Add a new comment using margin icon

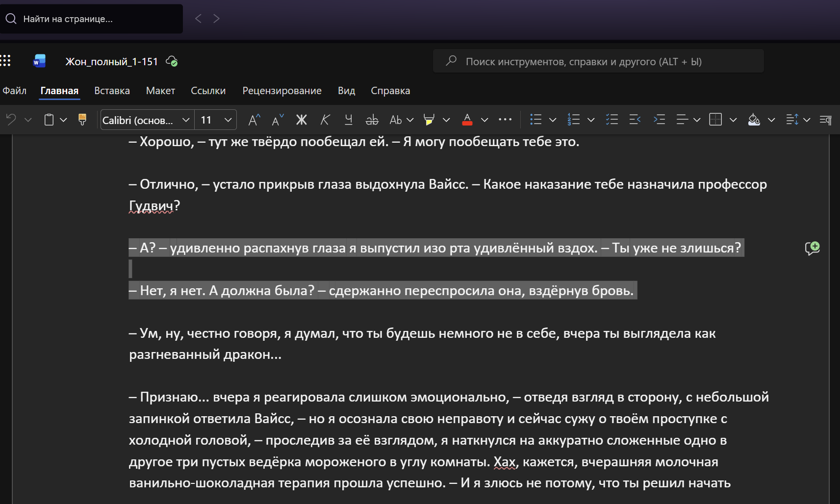[812, 248]
